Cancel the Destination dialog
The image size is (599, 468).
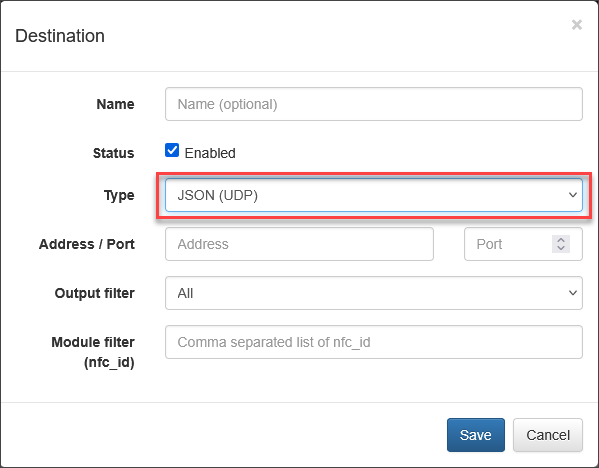[x=548, y=435]
